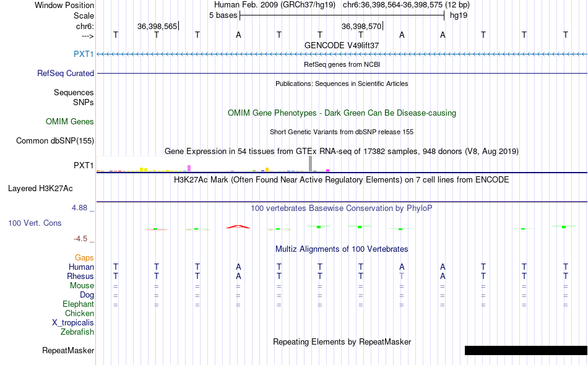Click the Human Feb. 2009 (GRCh37/hg19) assembly text
Screen dimensions: 588x365
coord(274,5)
